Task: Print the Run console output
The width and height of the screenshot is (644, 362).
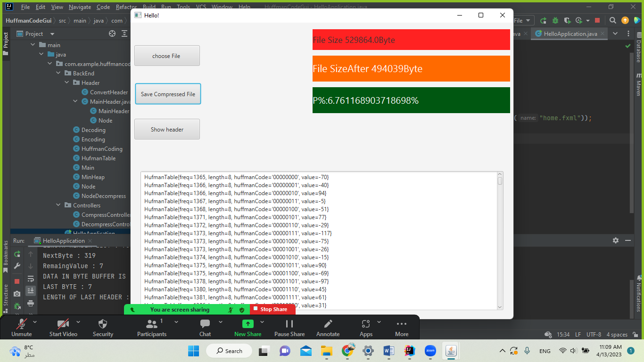Action: 31,303
